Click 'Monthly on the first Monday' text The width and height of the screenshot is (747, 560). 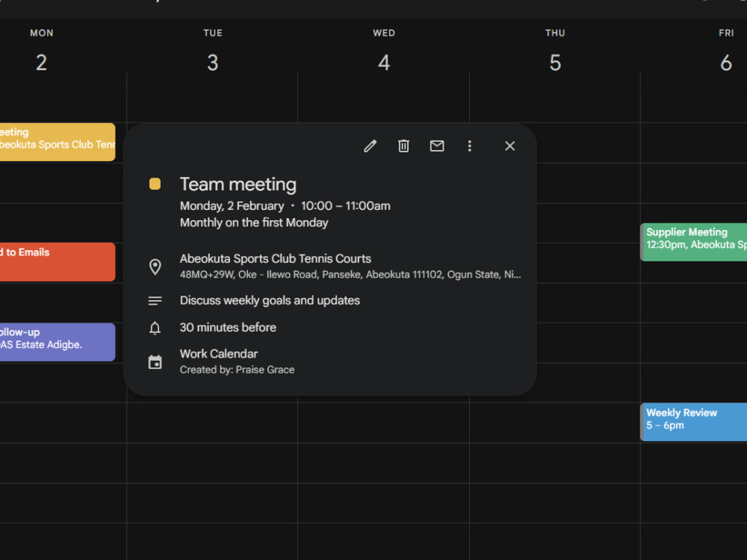pos(254,223)
